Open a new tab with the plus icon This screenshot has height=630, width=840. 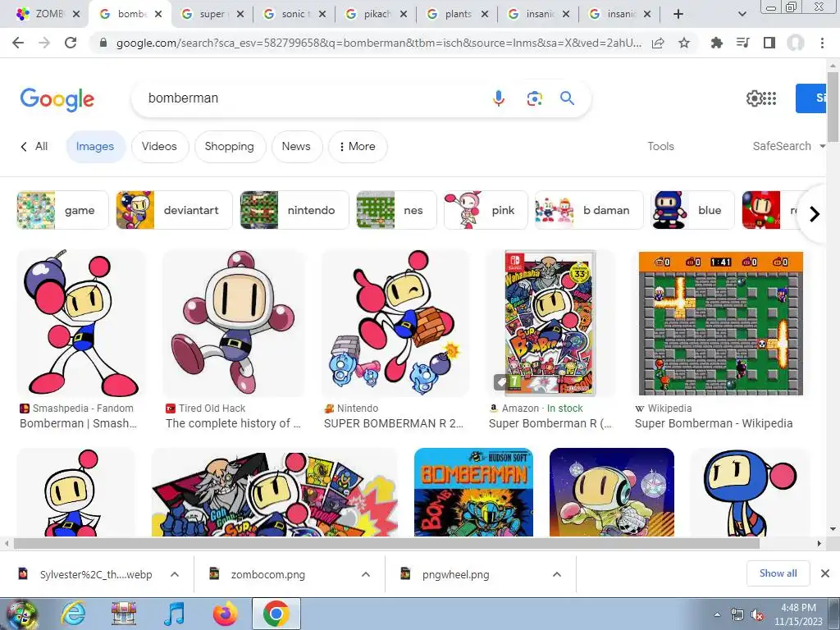pos(678,14)
